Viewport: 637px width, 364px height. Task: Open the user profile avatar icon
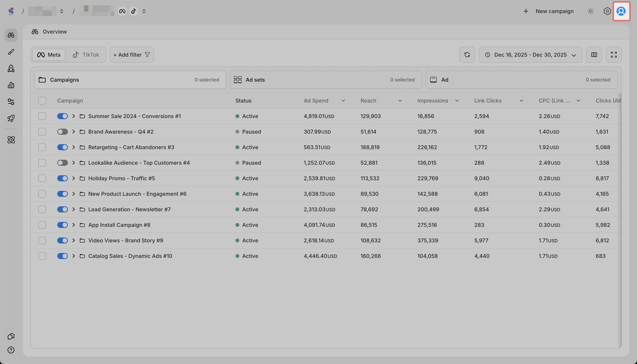621,11
